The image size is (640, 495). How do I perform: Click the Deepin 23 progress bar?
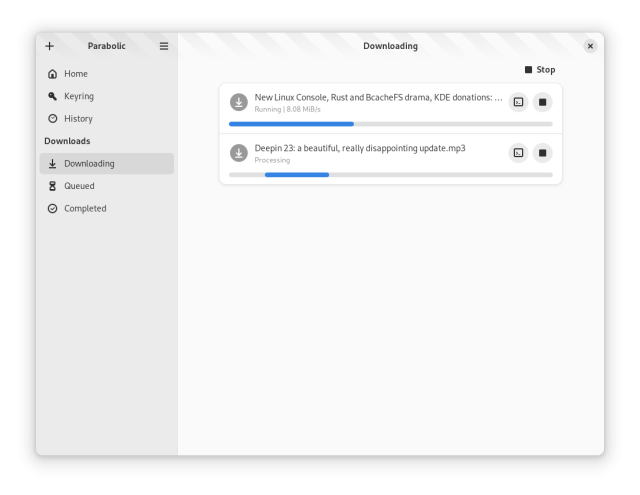[390, 175]
